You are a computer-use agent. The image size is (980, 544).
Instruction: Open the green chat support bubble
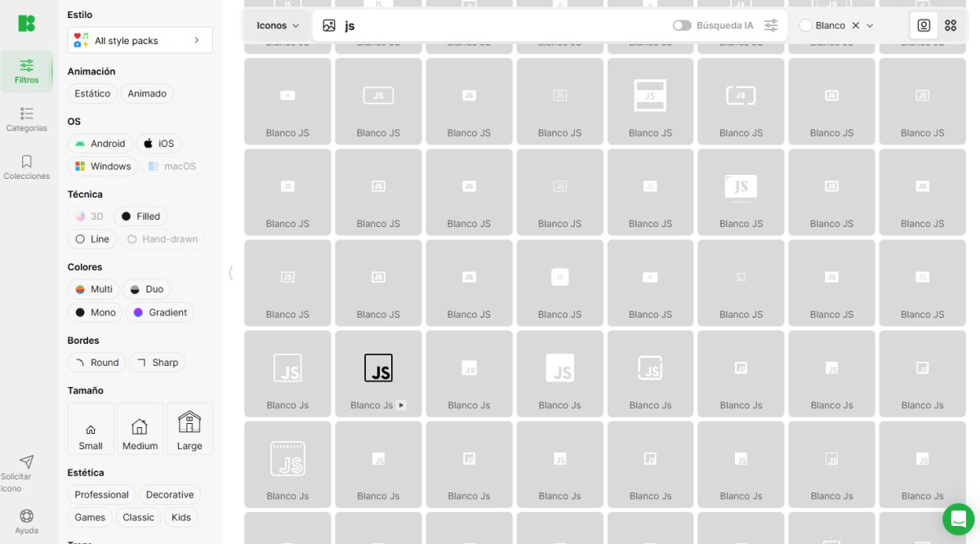[958, 519]
